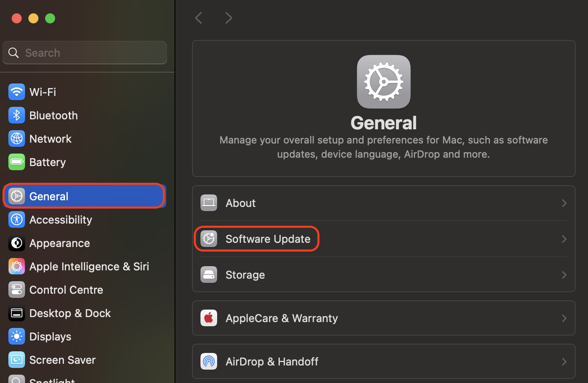The width and height of the screenshot is (588, 383).
Task: Click the Displays icon in the sidebar
Action: tap(17, 336)
